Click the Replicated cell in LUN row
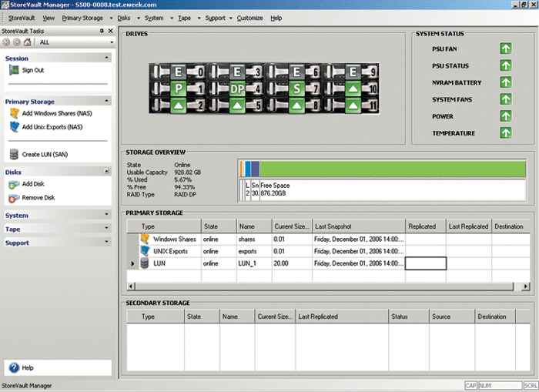 (x=426, y=263)
